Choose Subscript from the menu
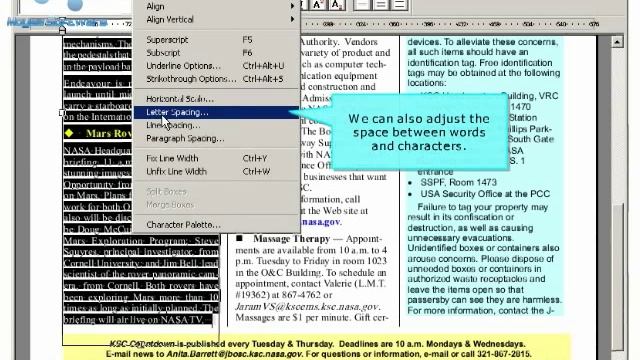 point(217,53)
